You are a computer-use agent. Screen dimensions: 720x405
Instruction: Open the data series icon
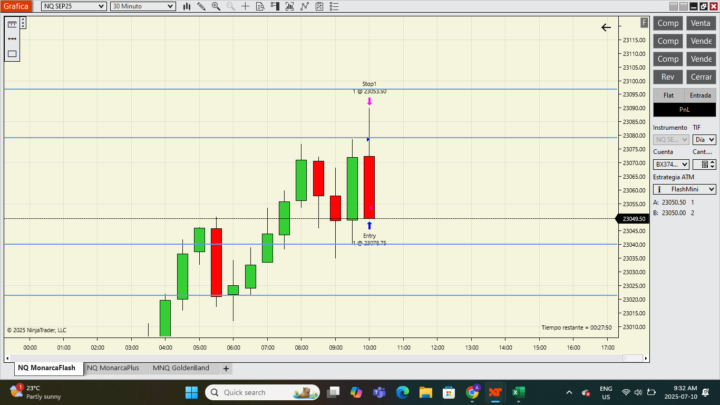point(289,6)
